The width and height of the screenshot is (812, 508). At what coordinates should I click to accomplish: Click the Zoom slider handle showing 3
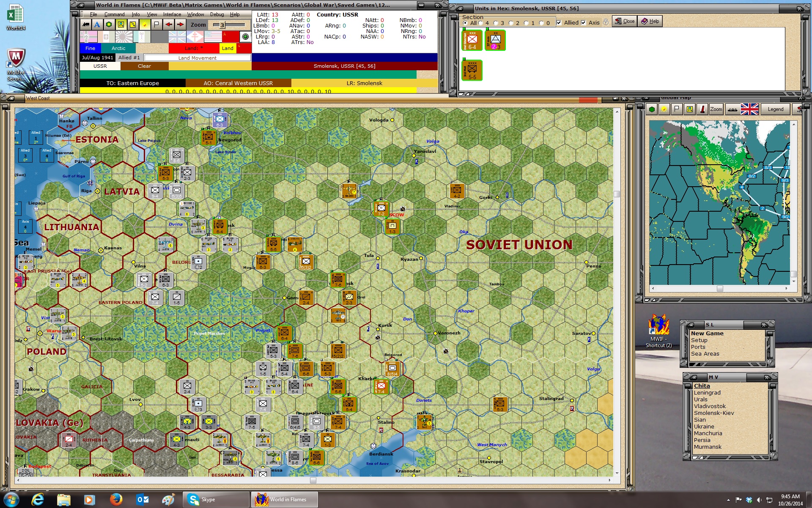pyautogui.click(x=222, y=25)
